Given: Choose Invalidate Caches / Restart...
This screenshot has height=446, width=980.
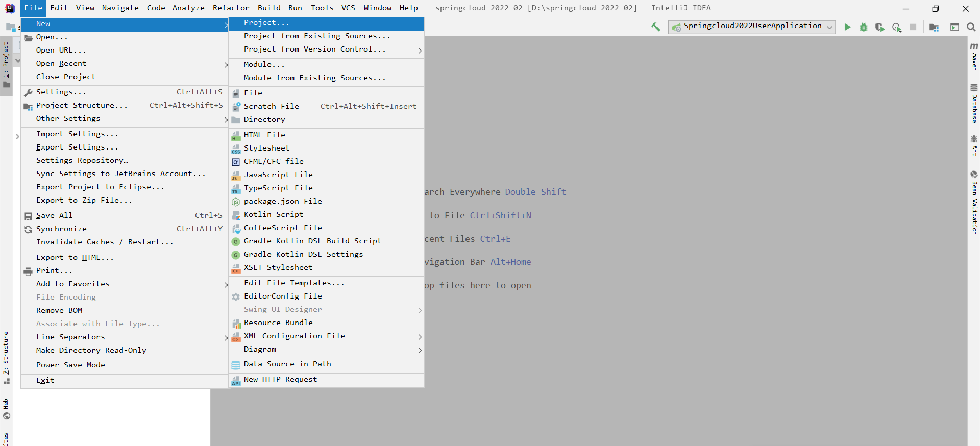Looking at the screenshot, I should [125, 242].
